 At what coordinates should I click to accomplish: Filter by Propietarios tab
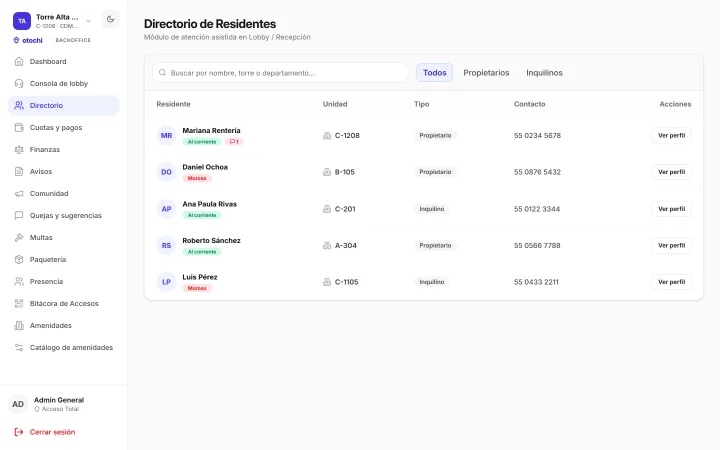pos(486,73)
